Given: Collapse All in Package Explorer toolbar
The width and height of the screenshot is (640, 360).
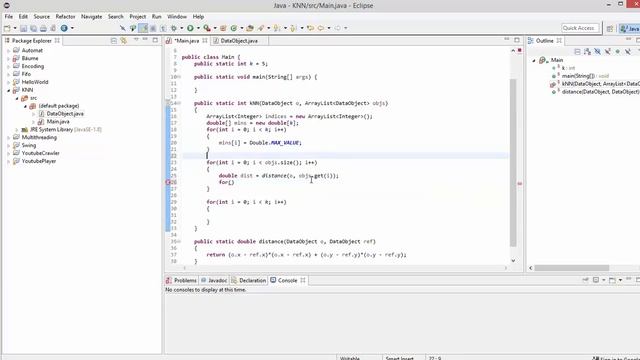Looking at the screenshot, I should (x=113, y=40).
